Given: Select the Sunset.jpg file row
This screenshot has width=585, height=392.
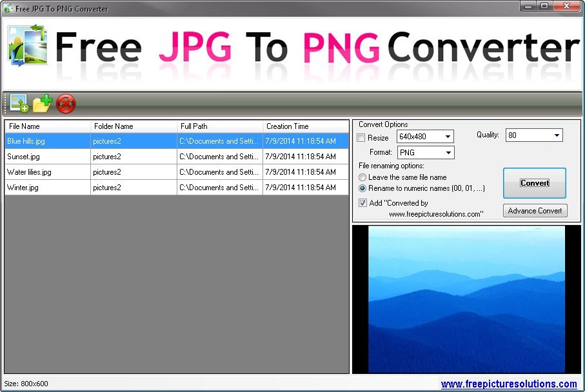Looking at the screenshot, I should [x=177, y=157].
